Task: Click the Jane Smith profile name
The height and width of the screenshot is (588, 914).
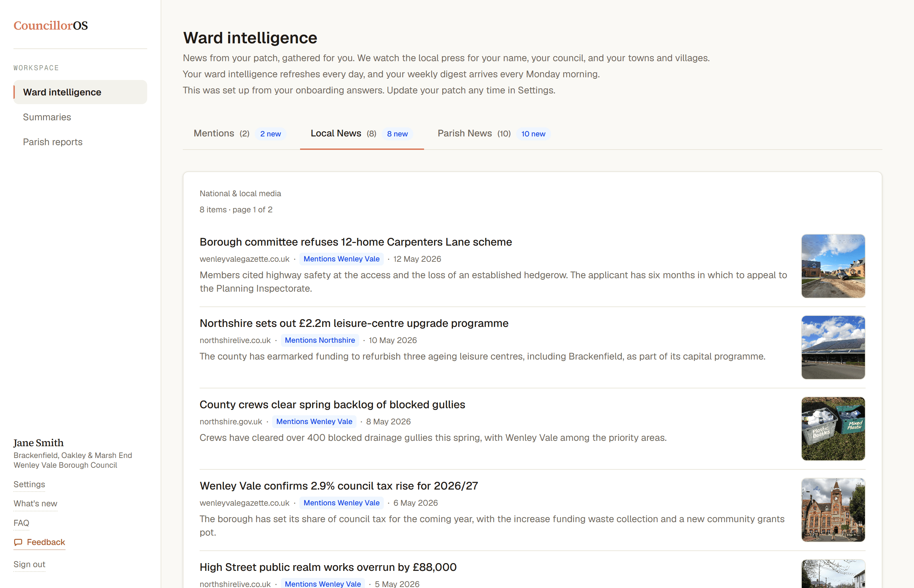Action: [39, 443]
